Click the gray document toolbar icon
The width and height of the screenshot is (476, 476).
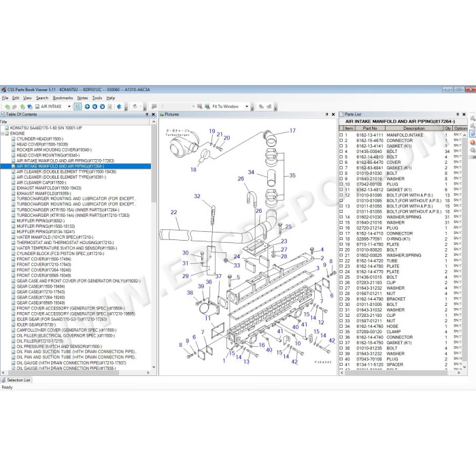pyautogui.click(x=110, y=107)
